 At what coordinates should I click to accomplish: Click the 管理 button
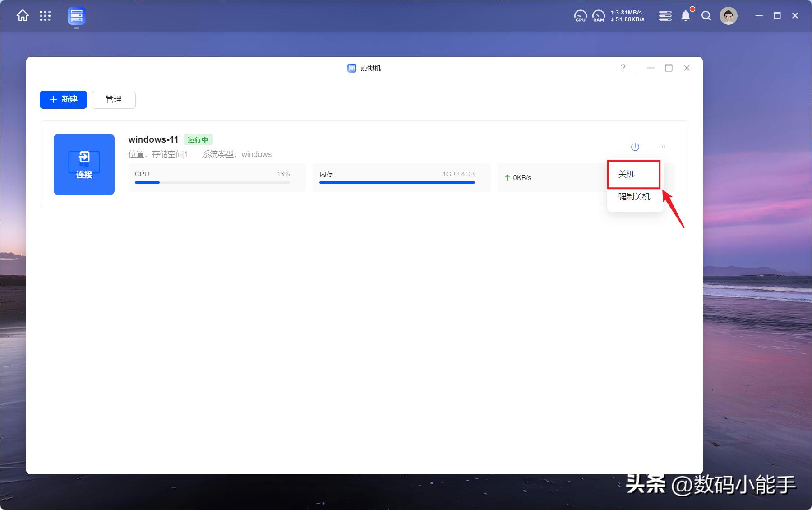[x=114, y=100]
